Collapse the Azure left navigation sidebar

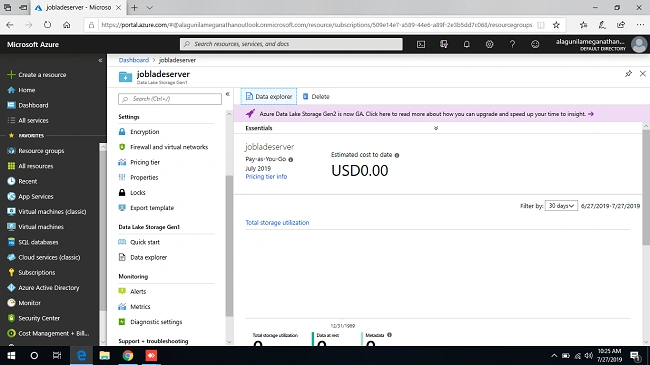(100, 60)
